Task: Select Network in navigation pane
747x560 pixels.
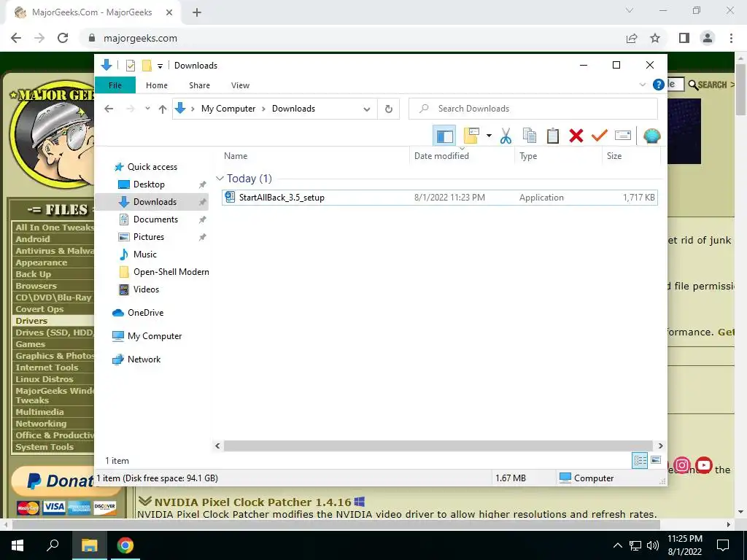Action: [144, 359]
